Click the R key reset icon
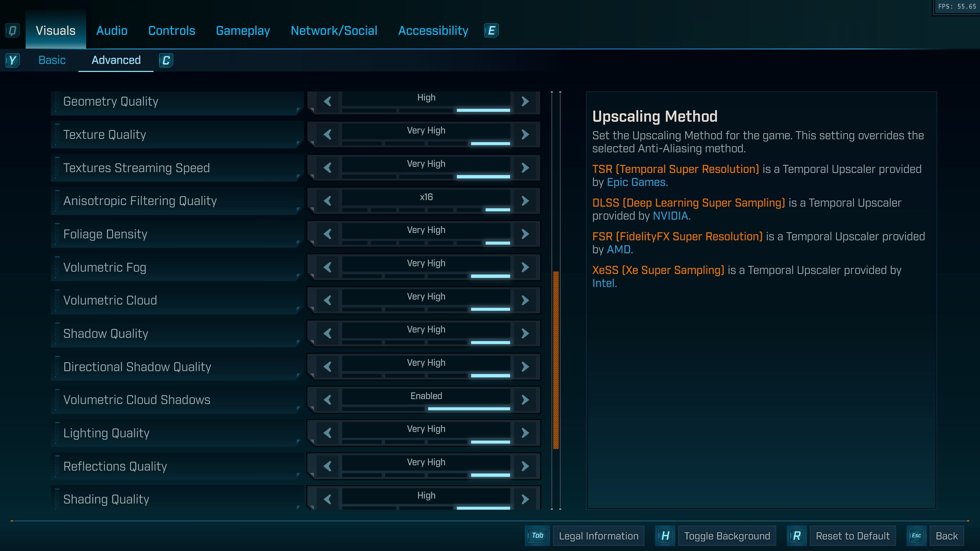The height and width of the screenshot is (551, 980). click(797, 536)
